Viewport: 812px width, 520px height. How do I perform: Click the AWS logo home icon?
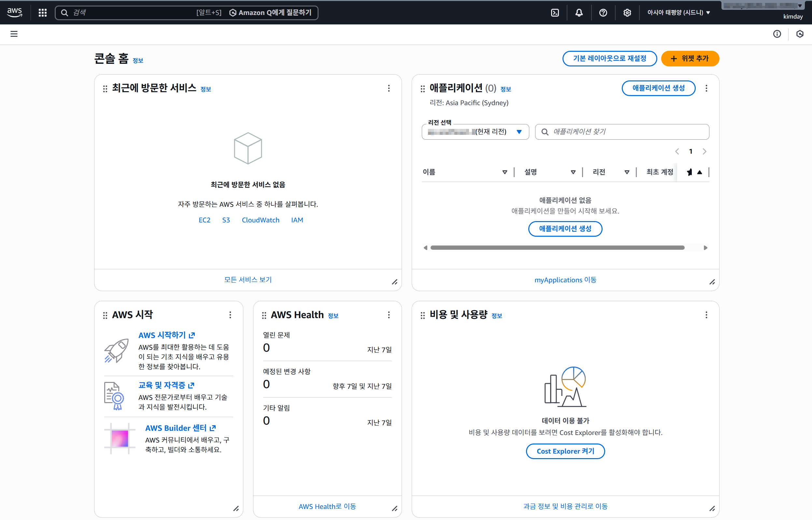(x=15, y=12)
